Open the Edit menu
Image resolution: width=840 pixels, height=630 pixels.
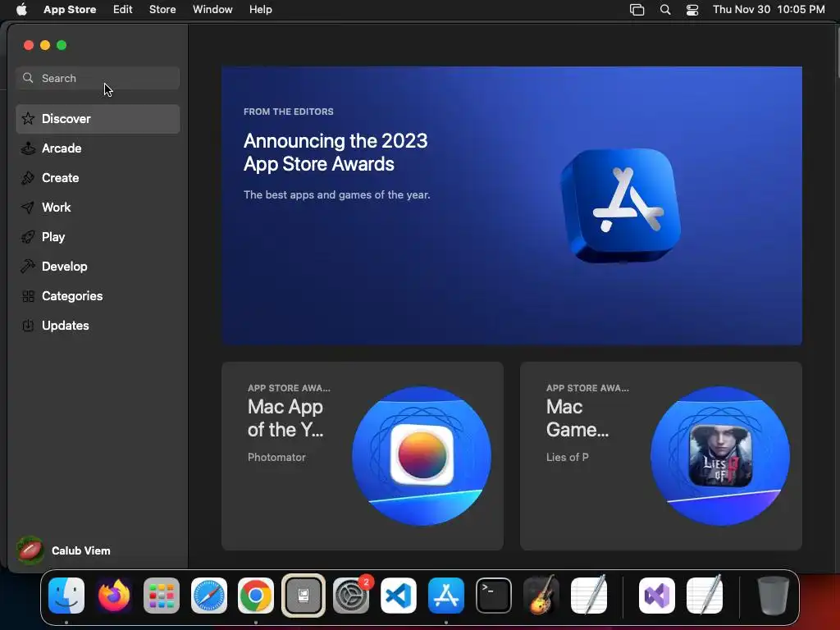[123, 9]
